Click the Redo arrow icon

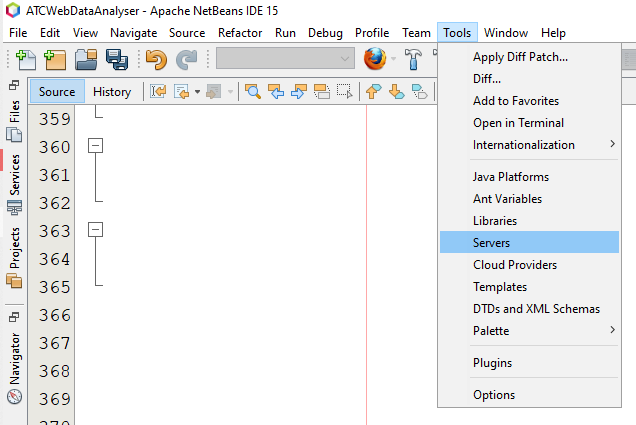pyautogui.click(x=187, y=60)
